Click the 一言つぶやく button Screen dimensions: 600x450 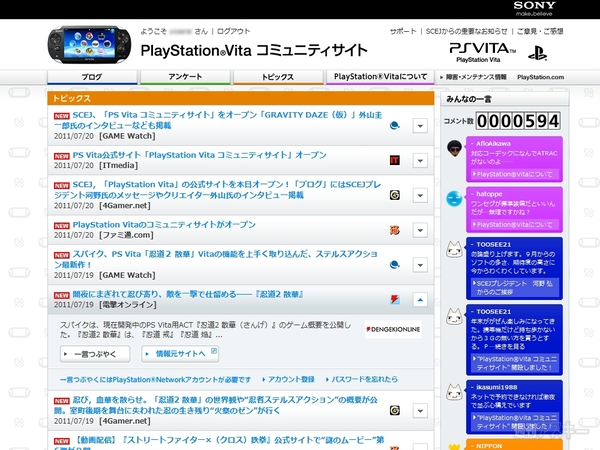pos(95,354)
